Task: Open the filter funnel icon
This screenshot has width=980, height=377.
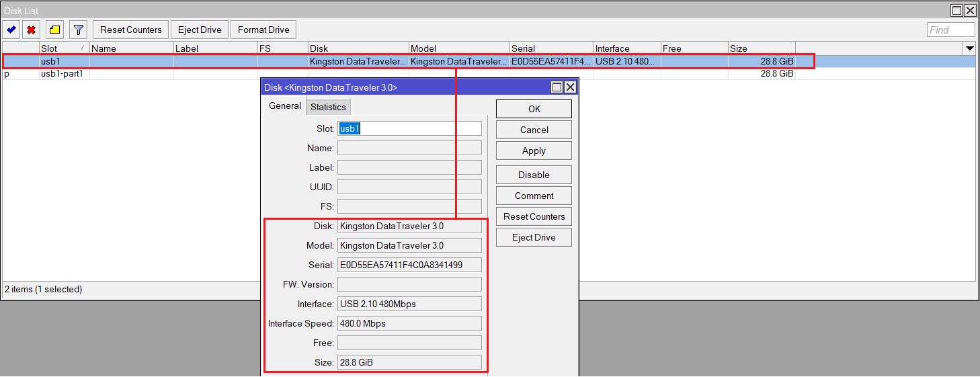Action: [x=79, y=30]
